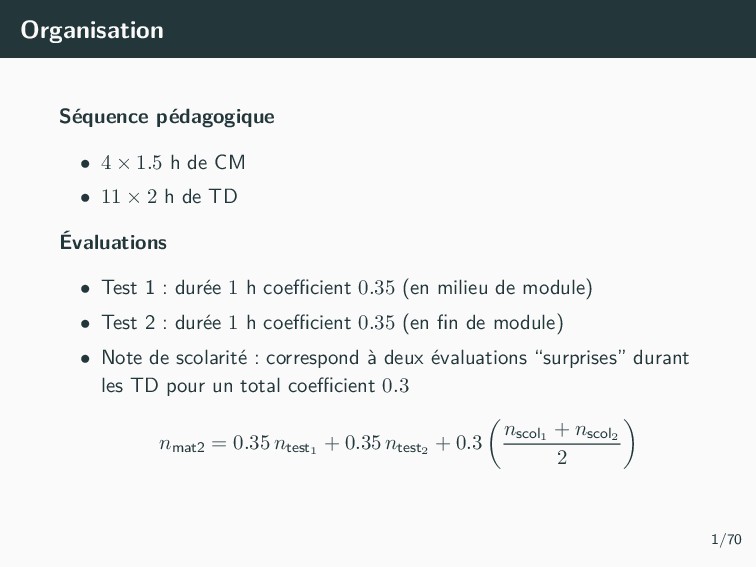Select the Séquence pédagogique heading
This screenshot has width=756, height=567.
[167, 117]
